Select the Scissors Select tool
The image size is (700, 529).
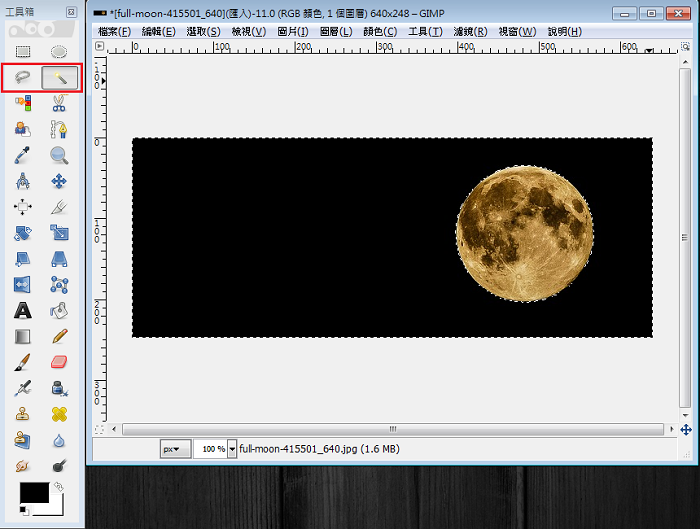coord(59,103)
